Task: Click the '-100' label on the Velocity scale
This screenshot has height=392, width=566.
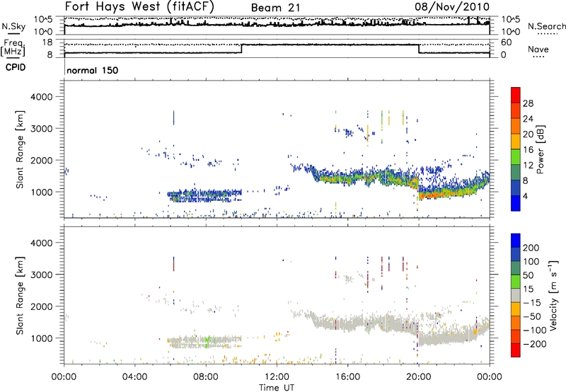Action: (x=534, y=330)
